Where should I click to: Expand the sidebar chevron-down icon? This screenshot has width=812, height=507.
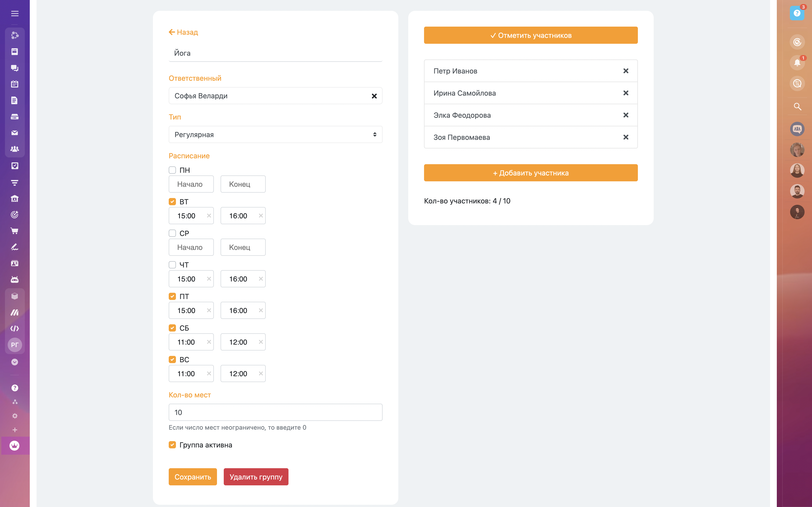(x=14, y=362)
